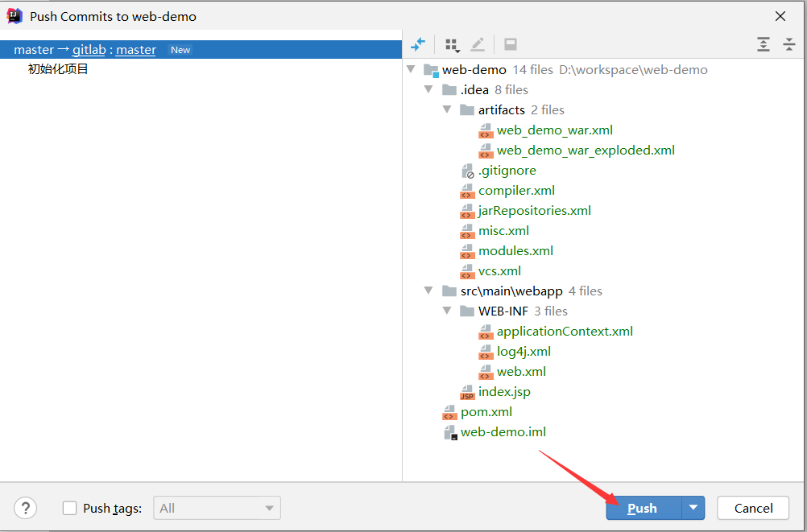Viewport: 807px width, 532px height.
Task: Click the gitlab remote link
Action: tap(89, 49)
